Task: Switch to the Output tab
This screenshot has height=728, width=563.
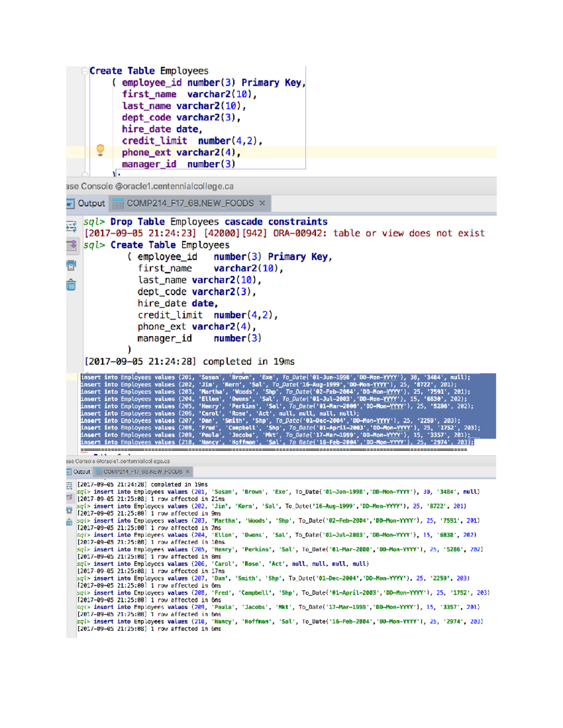Action: click(91, 203)
